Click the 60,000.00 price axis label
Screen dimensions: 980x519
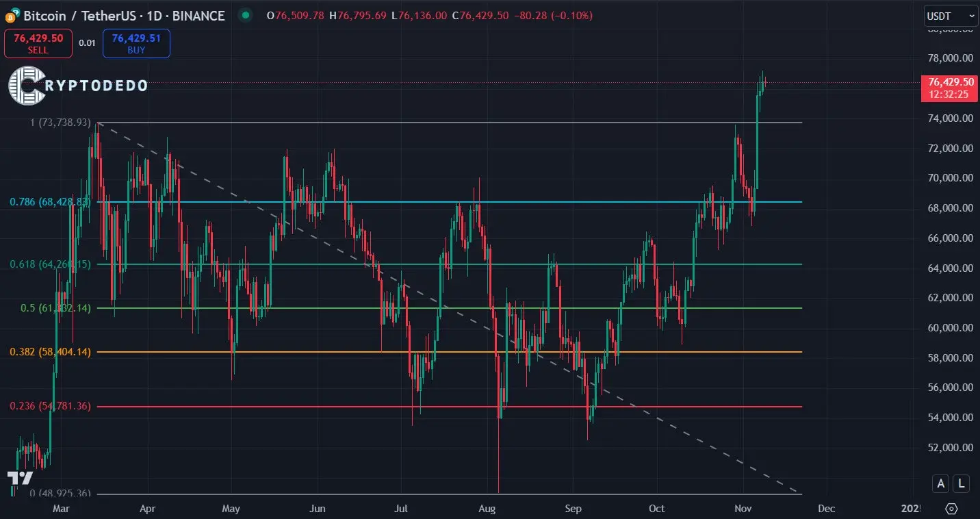click(950, 327)
